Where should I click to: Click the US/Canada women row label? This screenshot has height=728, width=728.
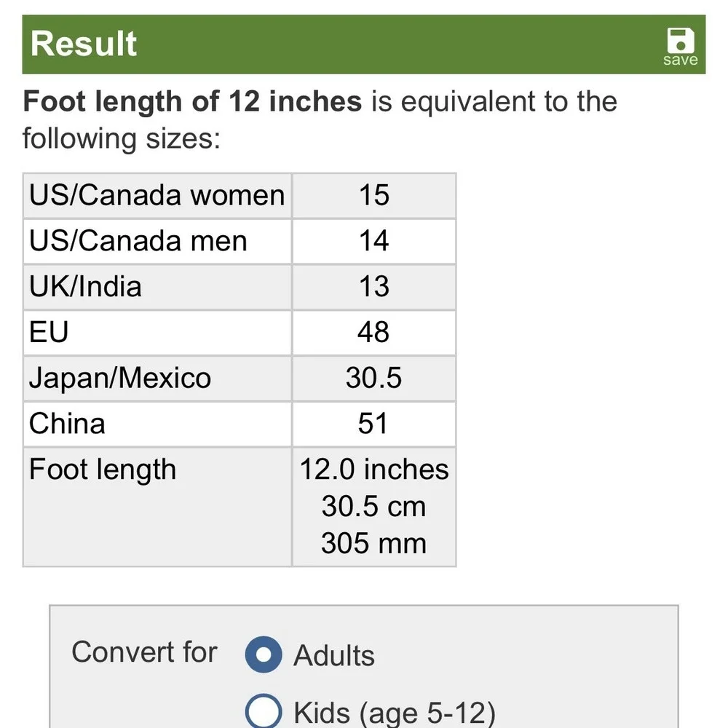coord(157,195)
